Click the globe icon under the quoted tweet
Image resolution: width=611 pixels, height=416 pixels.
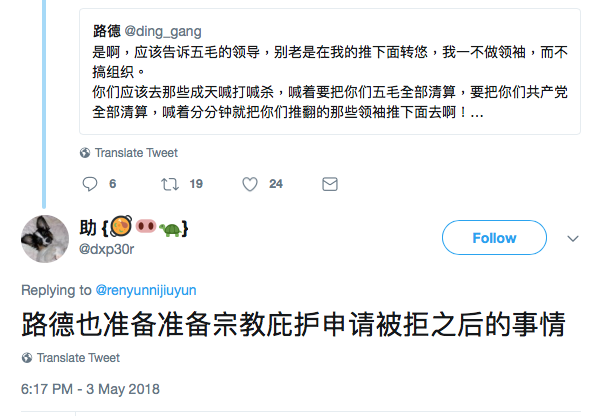tap(85, 153)
